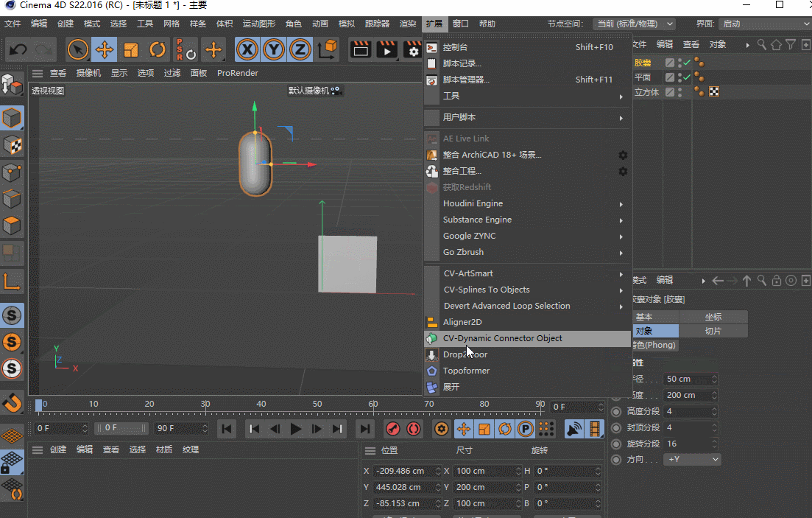Click the 旋转分段 keyframe circle

pos(616,444)
